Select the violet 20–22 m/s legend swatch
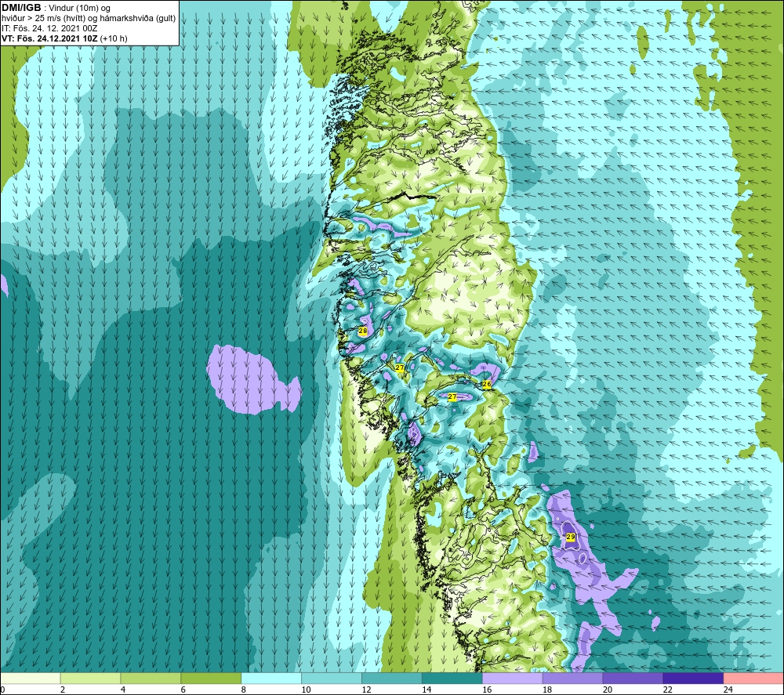 633,678
